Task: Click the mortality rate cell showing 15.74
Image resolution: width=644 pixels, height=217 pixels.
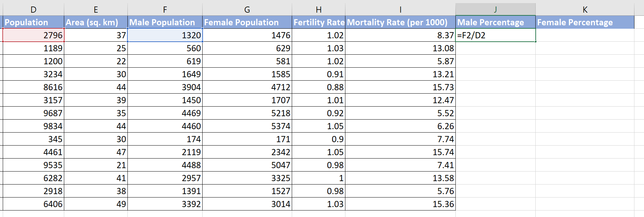Action: pos(400,152)
